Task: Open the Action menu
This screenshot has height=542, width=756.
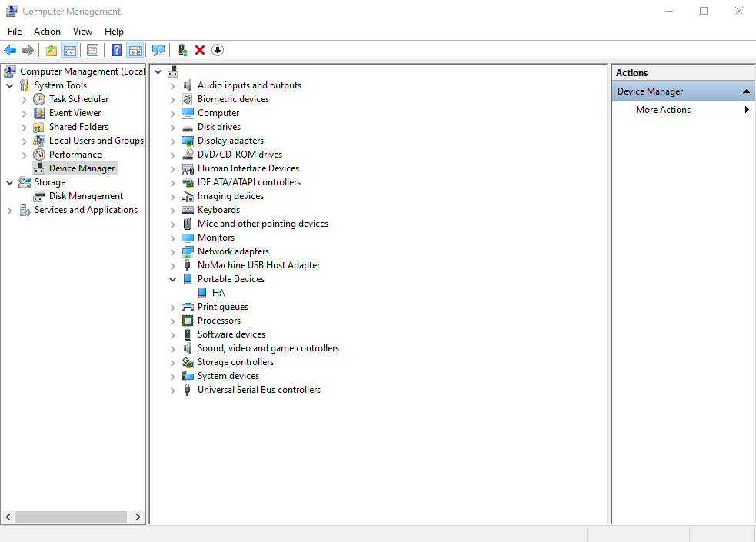Action: pyautogui.click(x=47, y=31)
